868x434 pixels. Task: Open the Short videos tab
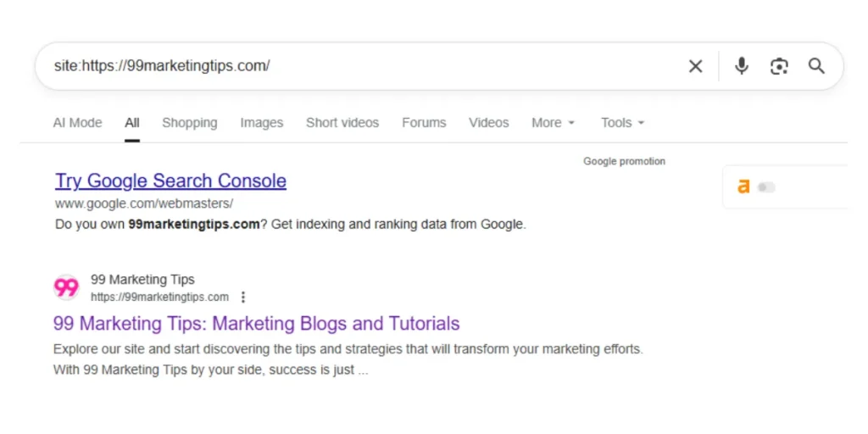coord(342,123)
